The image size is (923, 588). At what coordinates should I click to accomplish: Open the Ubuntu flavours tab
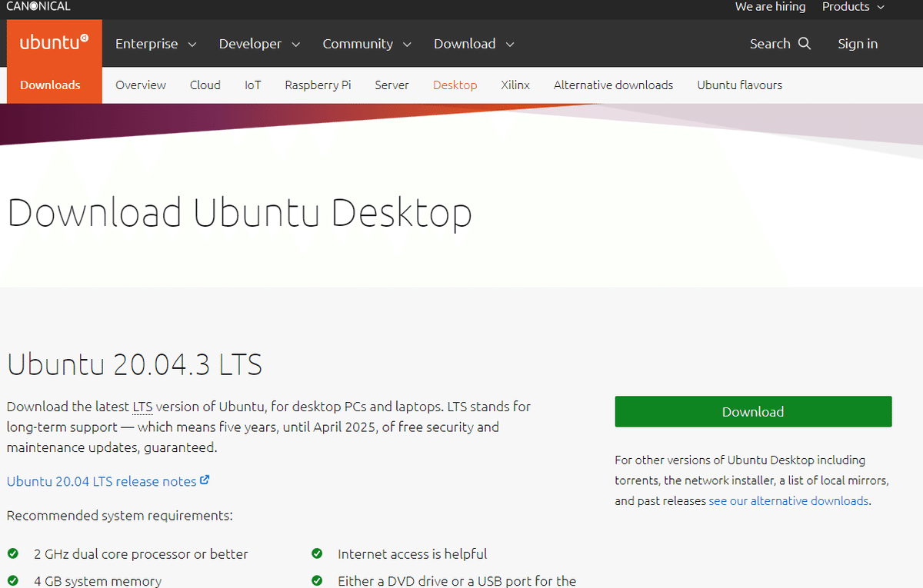pyautogui.click(x=740, y=85)
